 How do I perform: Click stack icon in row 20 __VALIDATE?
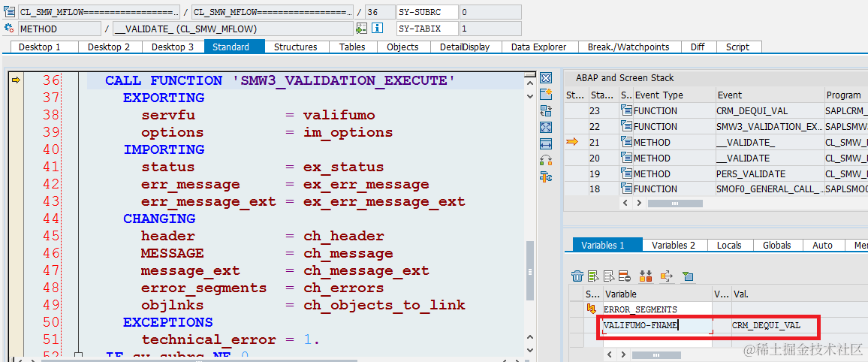[x=626, y=158]
